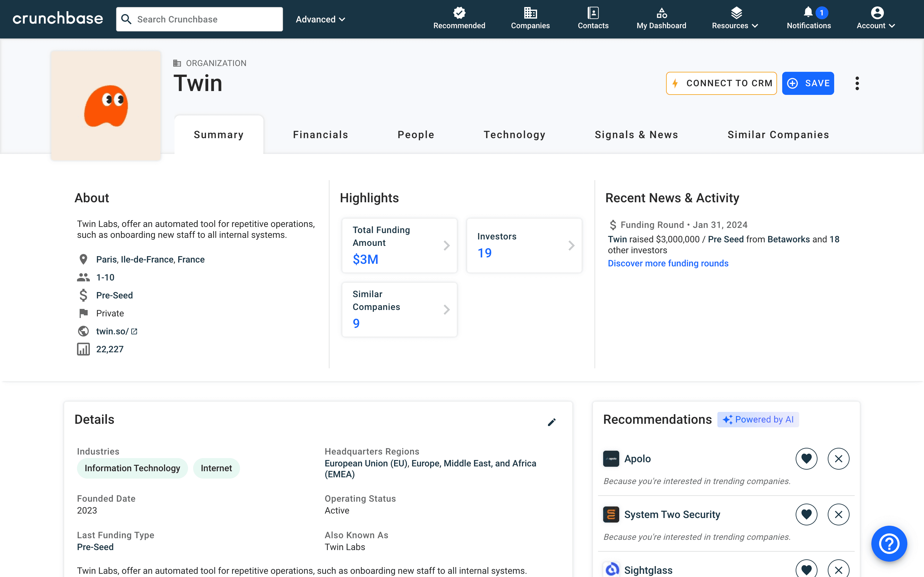Expand the Advanced search dropdown

coord(321,19)
